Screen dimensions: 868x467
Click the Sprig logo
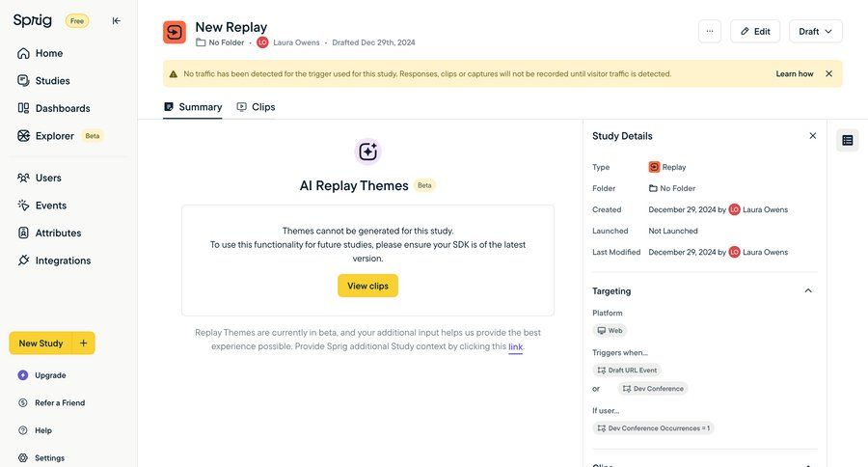tap(33, 20)
